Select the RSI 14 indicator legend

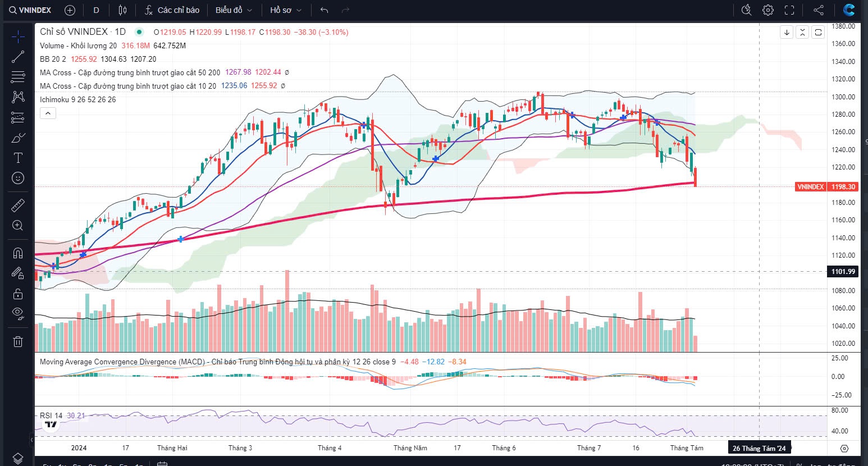coord(51,415)
